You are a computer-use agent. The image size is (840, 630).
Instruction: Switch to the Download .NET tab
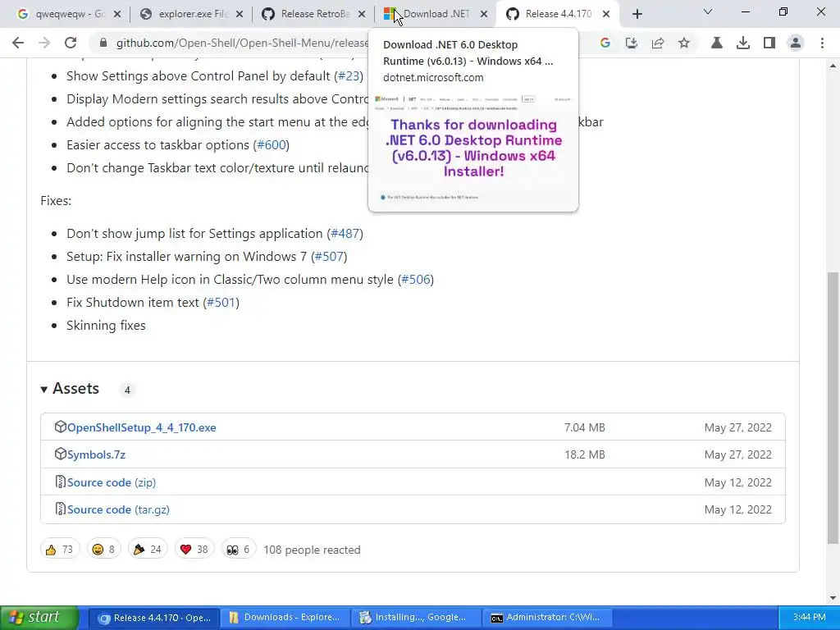436,14
